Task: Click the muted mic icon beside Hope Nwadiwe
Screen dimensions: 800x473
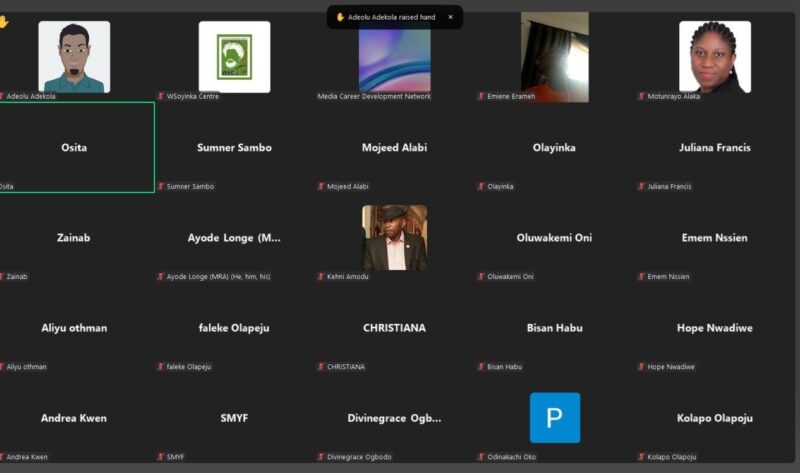Action: [641, 367]
